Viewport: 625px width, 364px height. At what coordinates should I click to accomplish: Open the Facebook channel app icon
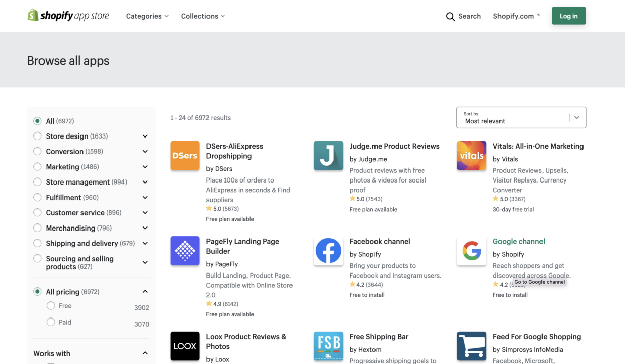coord(328,251)
